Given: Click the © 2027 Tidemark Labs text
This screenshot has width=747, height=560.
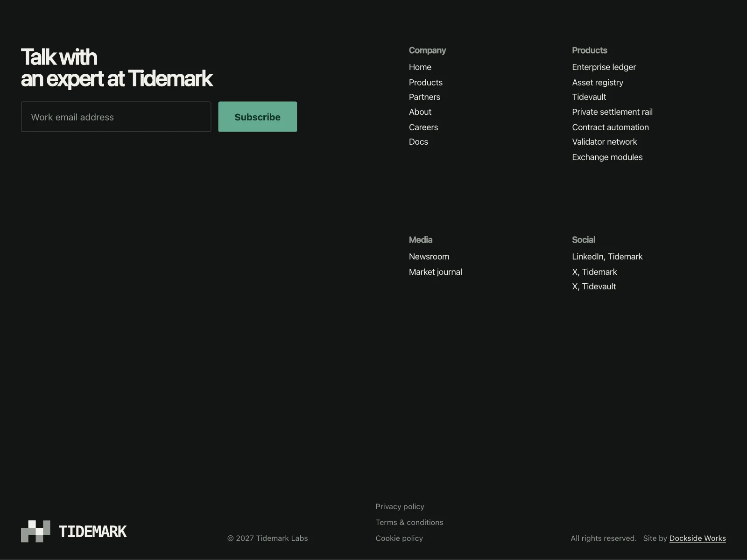Looking at the screenshot, I should coord(268,539).
